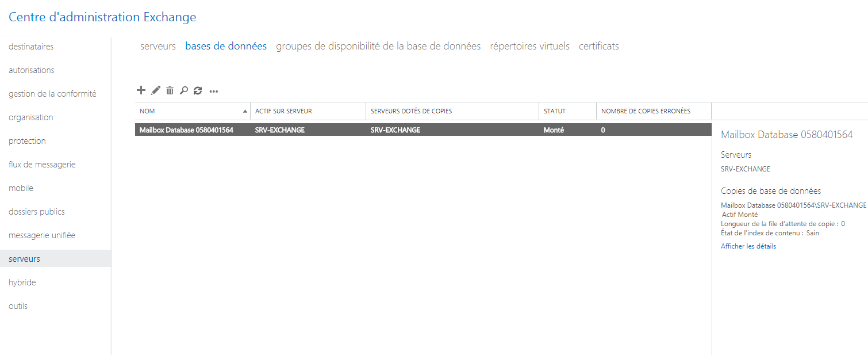
Task: Select organisation in the sidebar
Action: point(31,117)
